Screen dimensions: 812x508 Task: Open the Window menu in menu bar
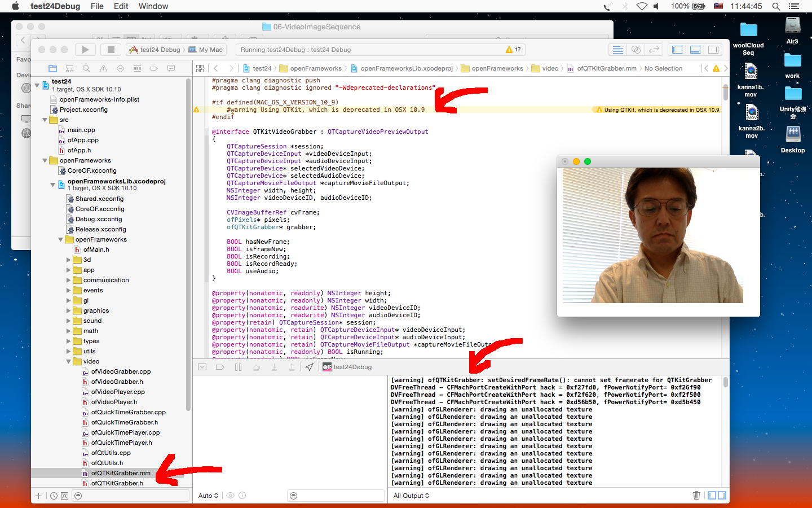(153, 6)
